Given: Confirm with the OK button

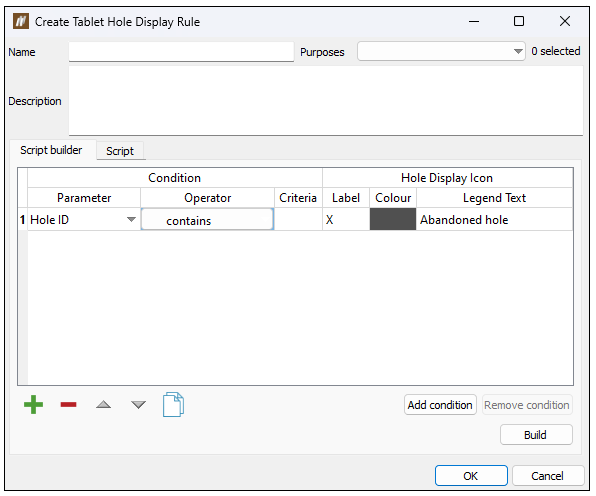Looking at the screenshot, I should (x=471, y=476).
